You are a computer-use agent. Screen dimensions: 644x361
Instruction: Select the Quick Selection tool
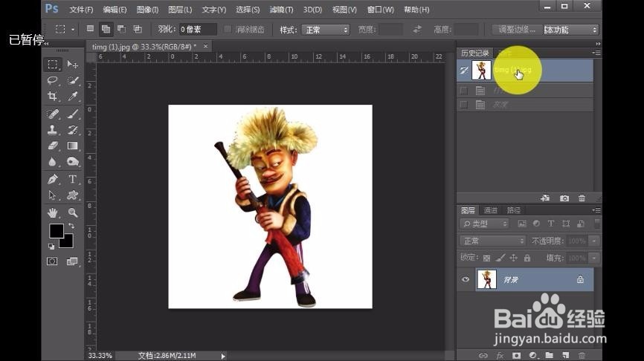click(x=73, y=80)
